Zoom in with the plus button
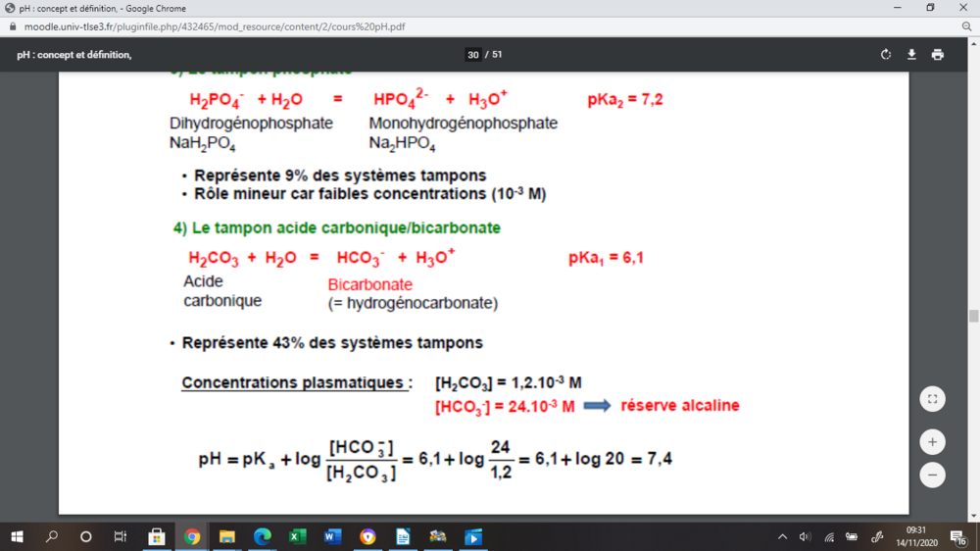The width and height of the screenshot is (980, 551). click(932, 441)
